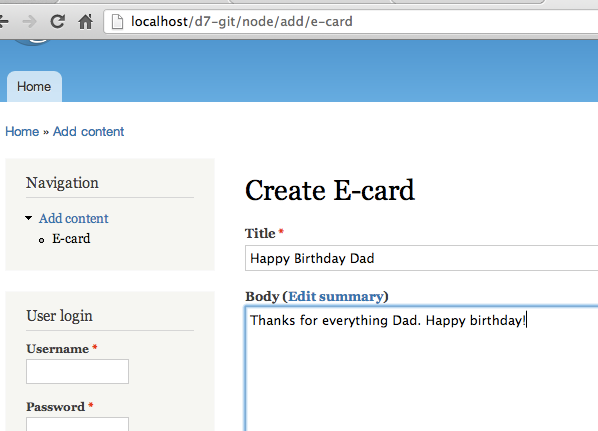
Task: Click the site logo in header
Action: tap(32, 42)
